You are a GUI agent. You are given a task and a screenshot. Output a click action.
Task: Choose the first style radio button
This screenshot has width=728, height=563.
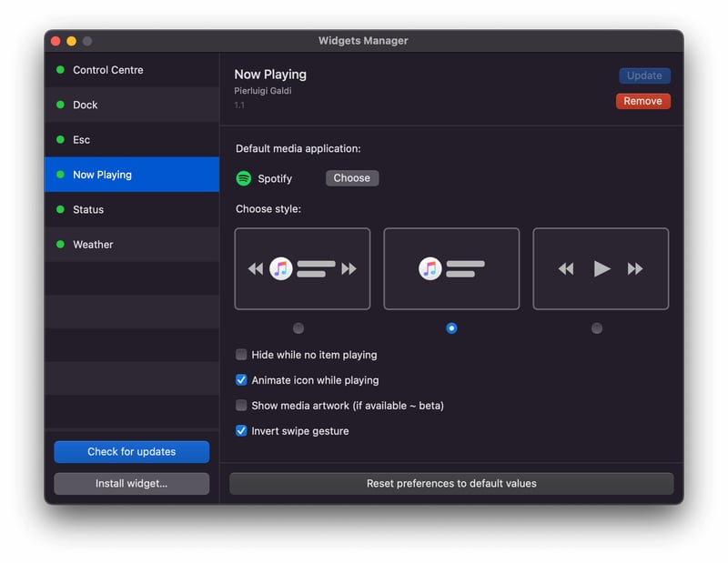pyautogui.click(x=298, y=328)
